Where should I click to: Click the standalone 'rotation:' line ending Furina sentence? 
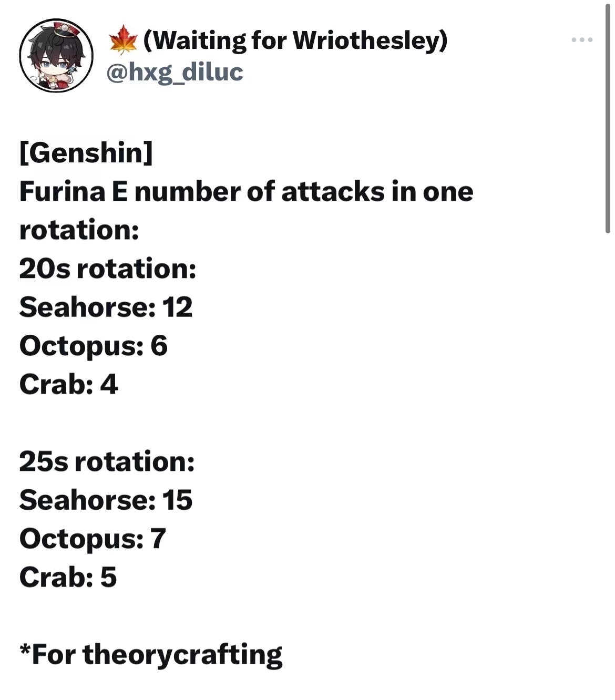click(79, 230)
